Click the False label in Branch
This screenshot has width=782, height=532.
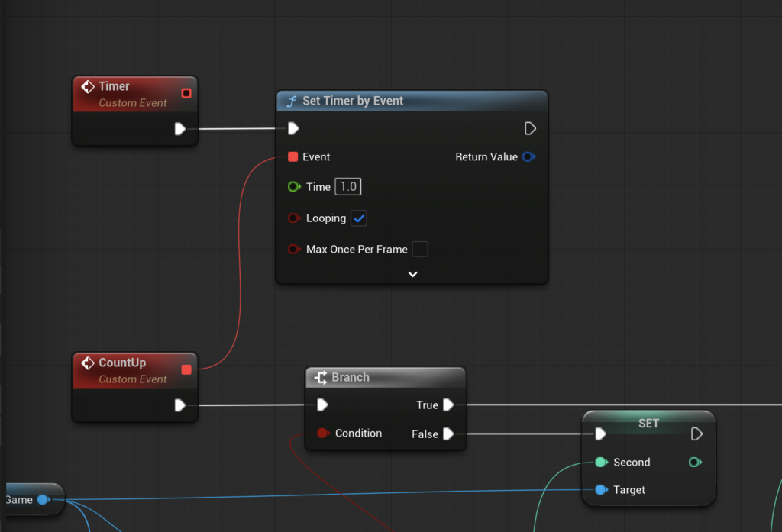(x=425, y=434)
